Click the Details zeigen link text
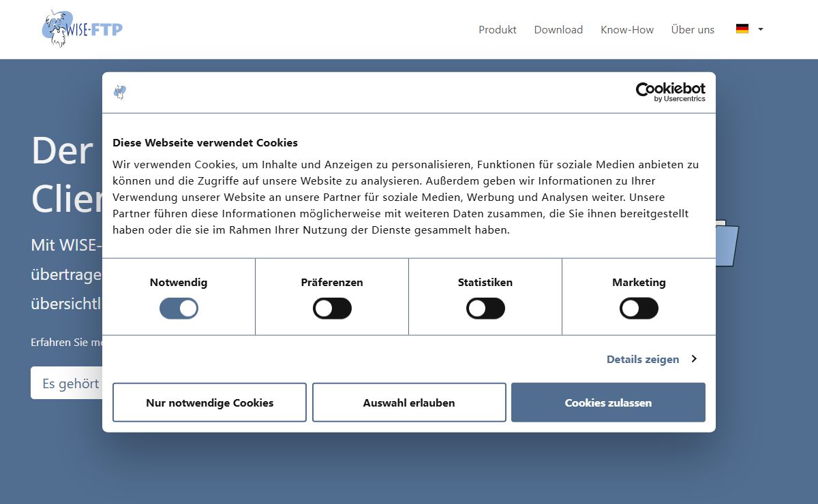This screenshot has height=504, width=818. pyautogui.click(x=642, y=359)
